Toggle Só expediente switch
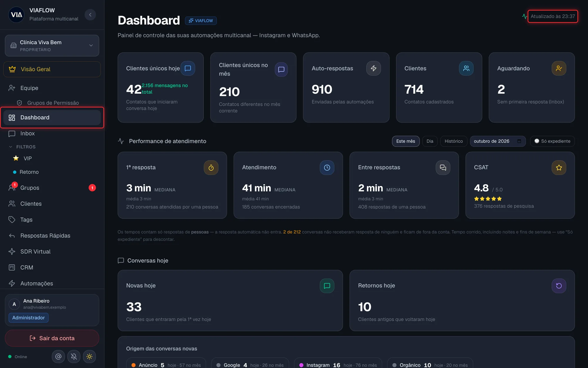Screen dimensions: 588x368 (x=552, y=141)
